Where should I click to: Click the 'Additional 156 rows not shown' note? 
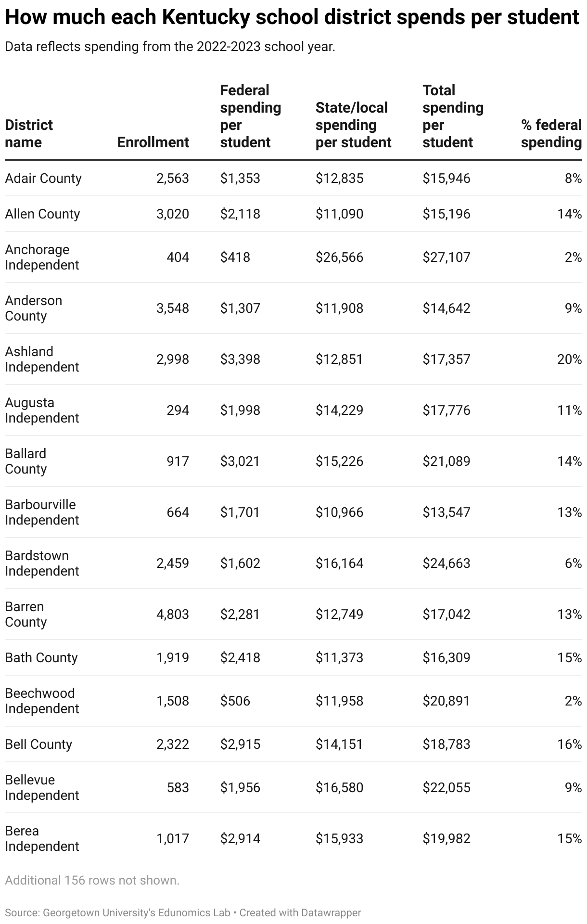(x=92, y=880)
